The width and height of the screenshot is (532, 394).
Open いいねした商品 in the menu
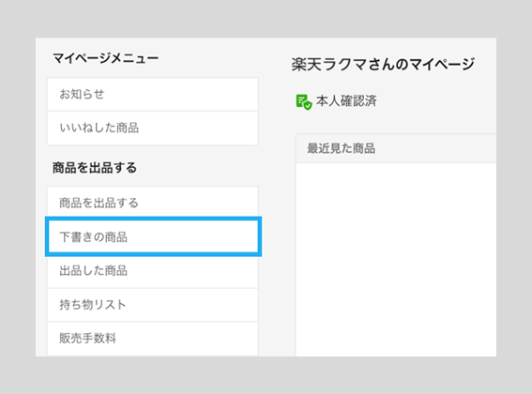coord(152,129)
